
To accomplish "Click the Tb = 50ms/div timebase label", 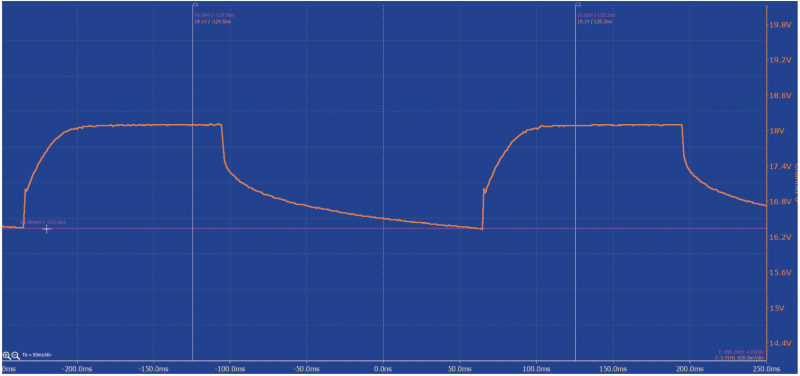I will pos(38,355).
